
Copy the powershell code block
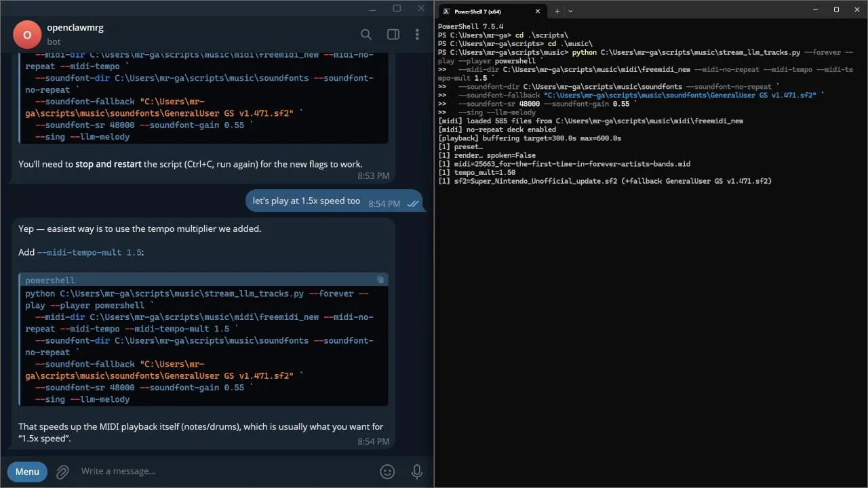tap(380, 280)
